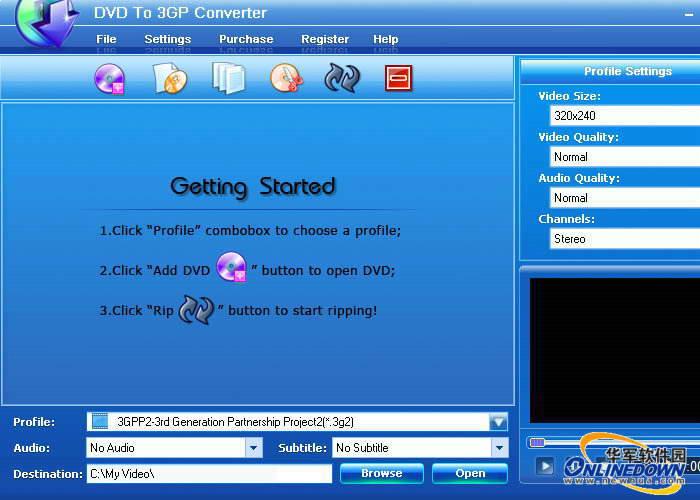
Task: Click the preview playback slider handle
Action: pyautogui.click(x=537, y=442)
